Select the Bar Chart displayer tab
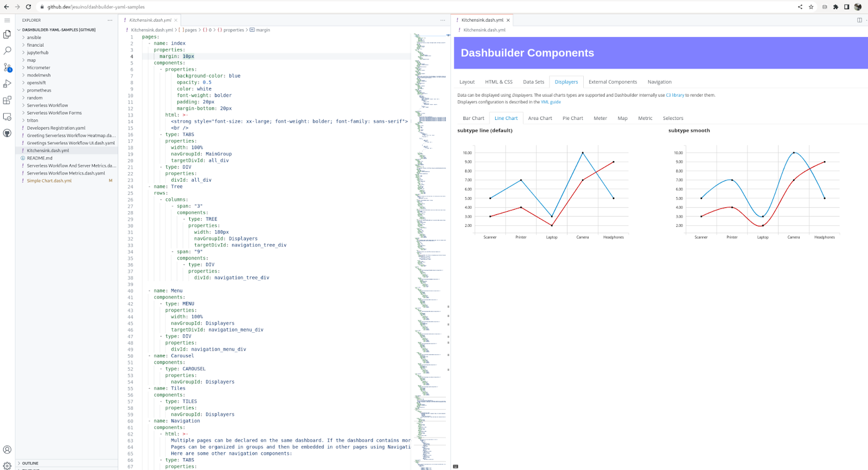The width and height of the screenshot is (868, 470). point(473,118)
